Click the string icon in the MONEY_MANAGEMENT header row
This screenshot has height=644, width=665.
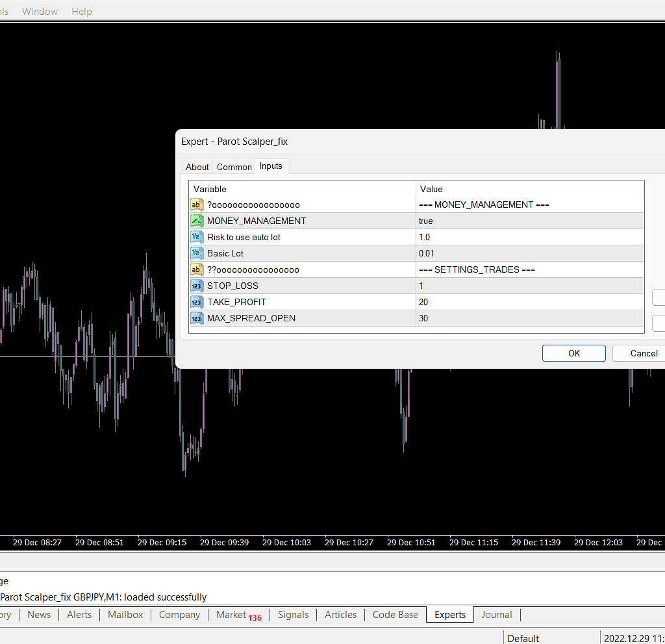[197, 204]
